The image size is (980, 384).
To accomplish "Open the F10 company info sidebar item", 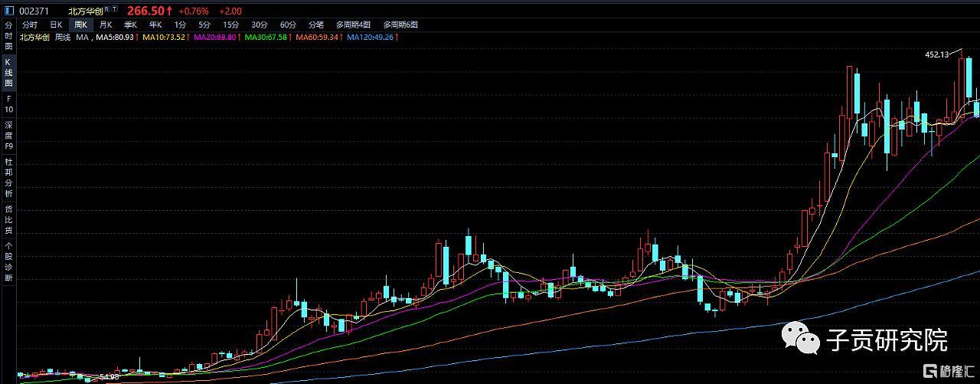I will (9, 104).
